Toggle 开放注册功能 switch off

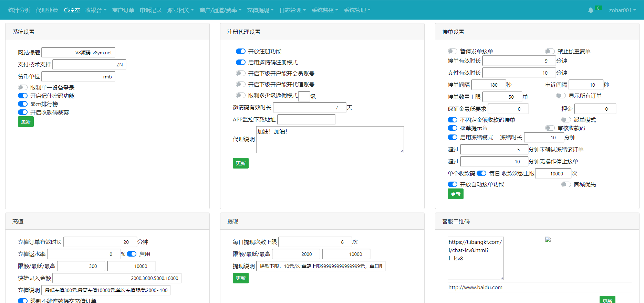240,51
